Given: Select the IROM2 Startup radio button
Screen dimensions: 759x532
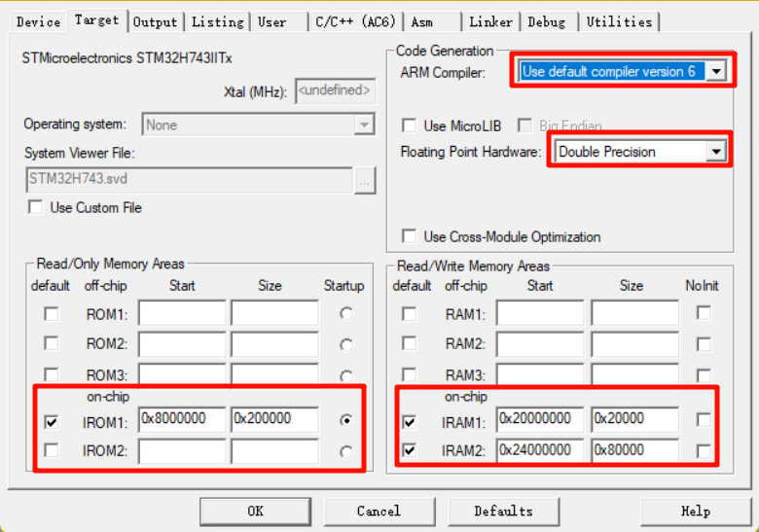Looking at the screenshot, I should (345, 451).
